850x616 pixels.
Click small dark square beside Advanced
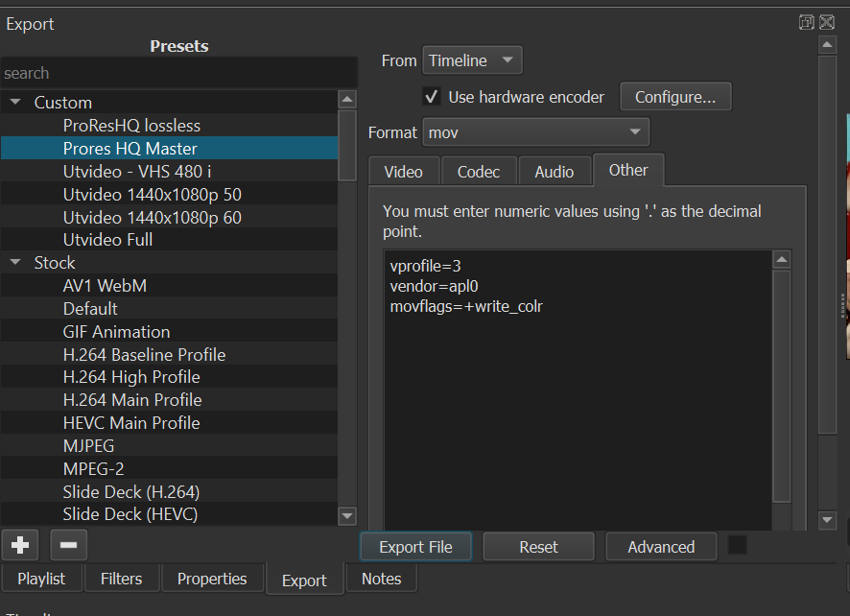click(737, 545)
